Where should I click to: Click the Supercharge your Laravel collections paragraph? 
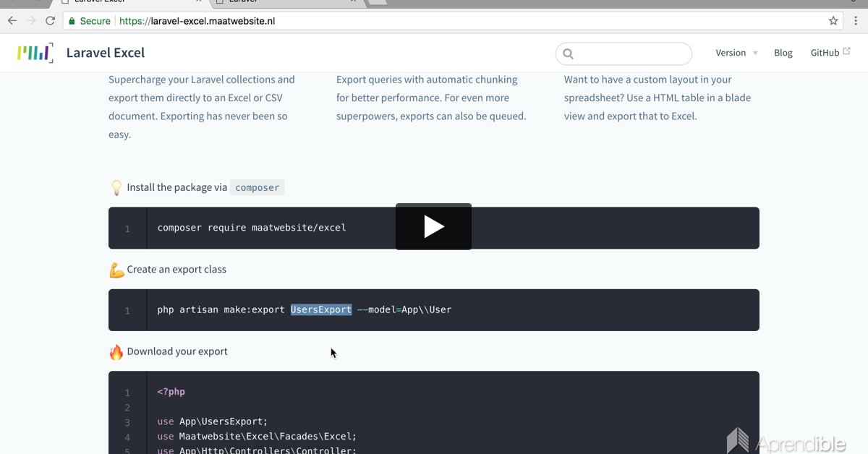(x=202, y=107)
